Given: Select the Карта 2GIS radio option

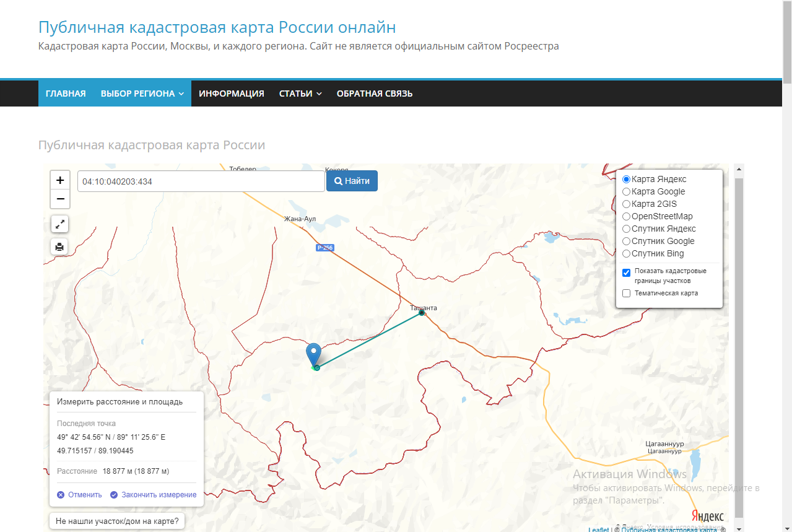Looking at the screenshot, I should point(626,204).
